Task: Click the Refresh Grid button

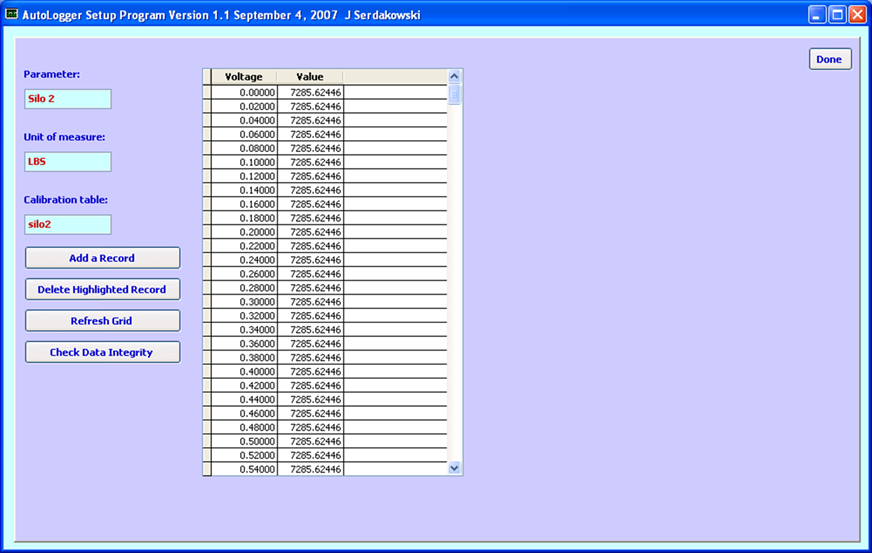Action: pyautogui.click(x=102, y=321)
